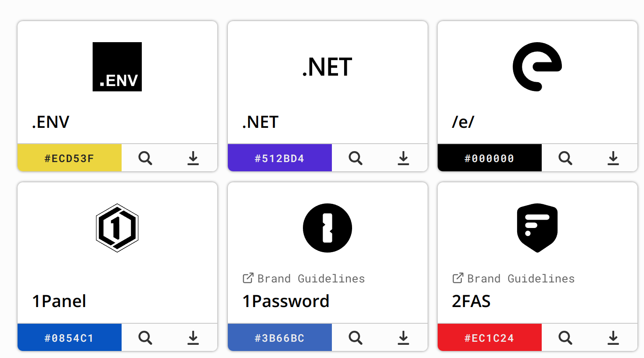This screenshot has height=358, width=644.
Task: Click the magnifier icon on the .NET card
Action: 356,158
